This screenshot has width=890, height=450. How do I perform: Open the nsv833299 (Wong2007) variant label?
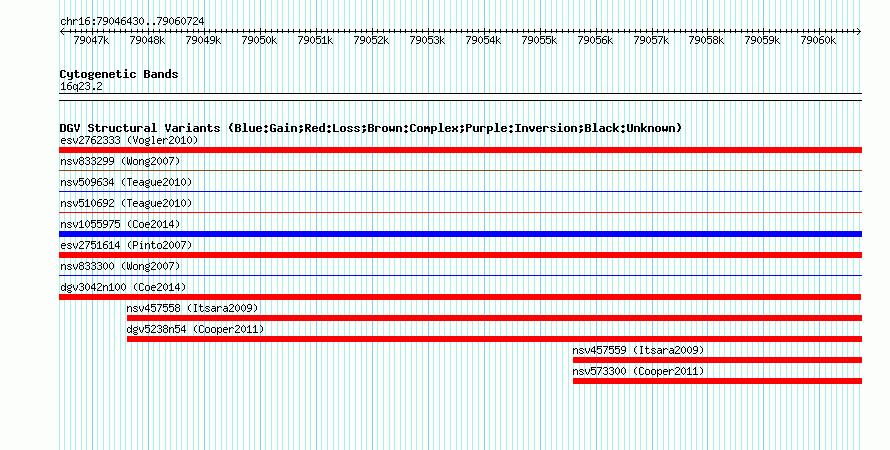pyautogui.click(x=120, y=161)
